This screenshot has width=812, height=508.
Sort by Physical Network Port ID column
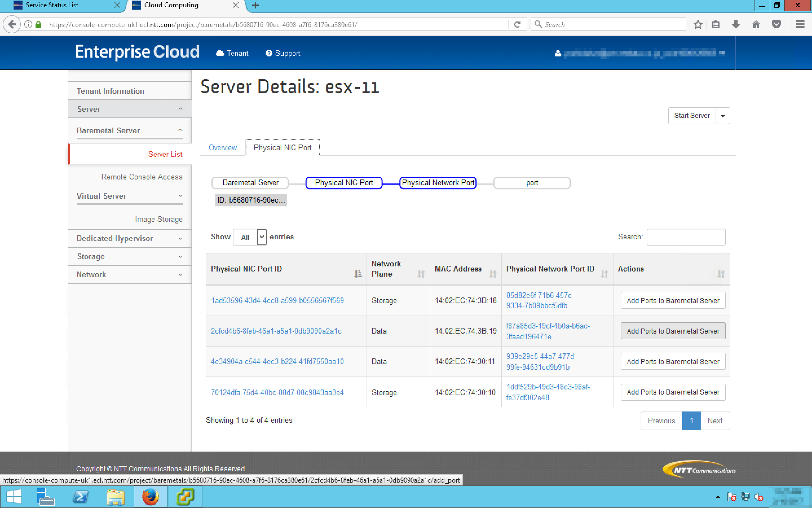tap(604, 274)
